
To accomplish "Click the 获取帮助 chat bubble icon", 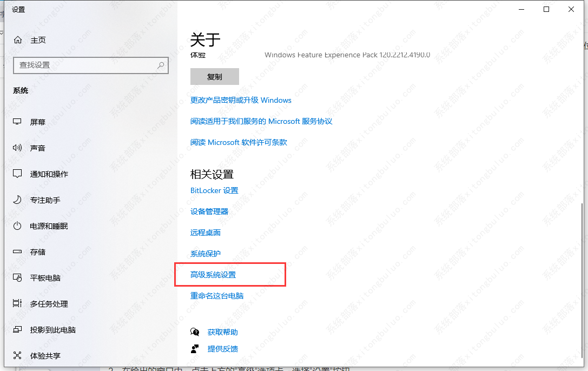I will pos(195,332).
